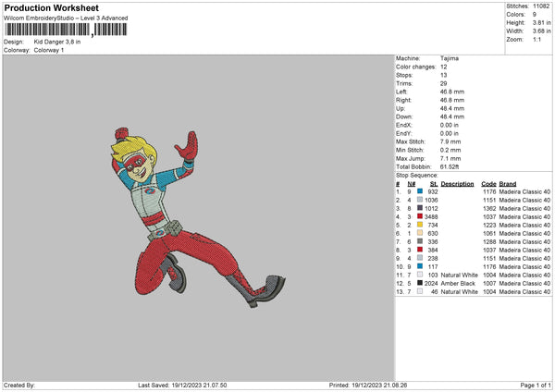
Task: Select the skin-tone swatch in stop row 6
Action: [x=420, y=233]
